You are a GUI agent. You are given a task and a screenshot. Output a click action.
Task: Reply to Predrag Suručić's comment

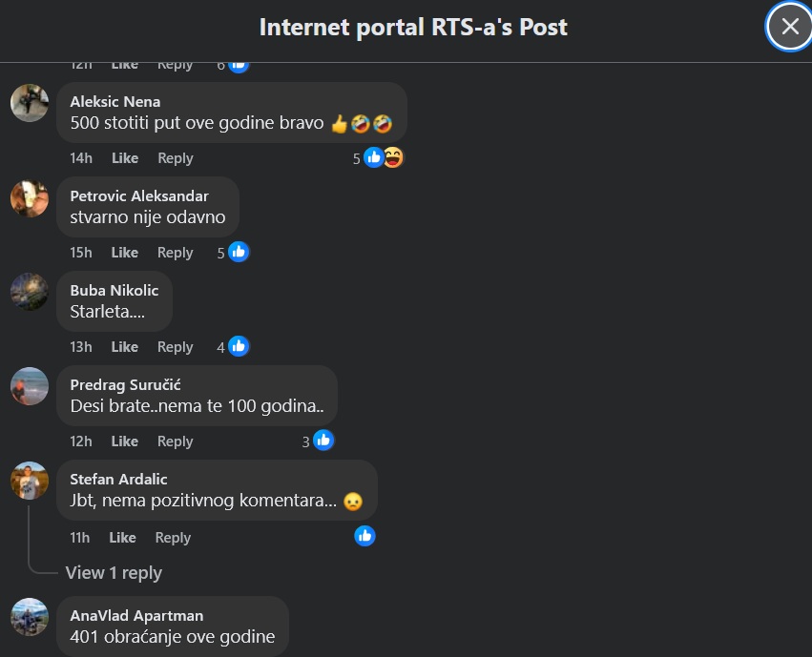pos(176,441)
